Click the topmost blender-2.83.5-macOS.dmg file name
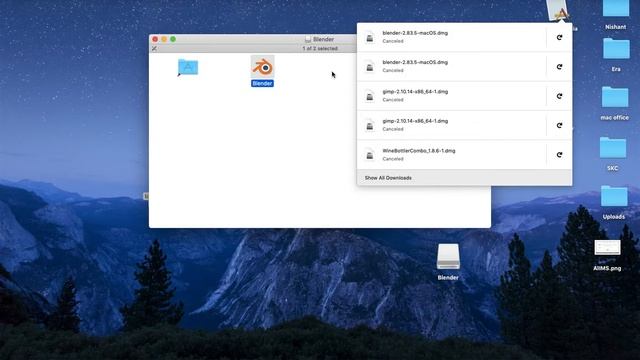The height and width of the screenshot is (360, 640). pyautogui.click(x=415, y=33)
